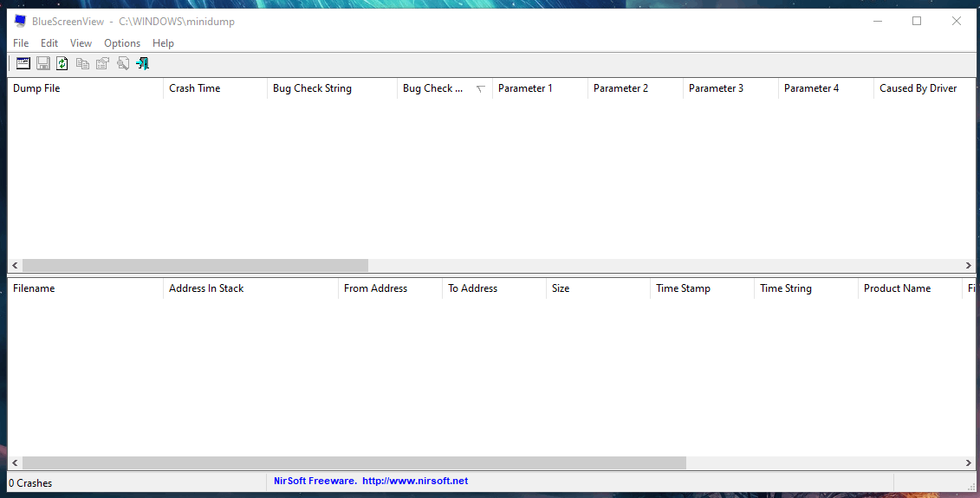Click the upper pane's right scroll arrow
The width and height of the screenshot is (980, 498).
tap(968, 266)
